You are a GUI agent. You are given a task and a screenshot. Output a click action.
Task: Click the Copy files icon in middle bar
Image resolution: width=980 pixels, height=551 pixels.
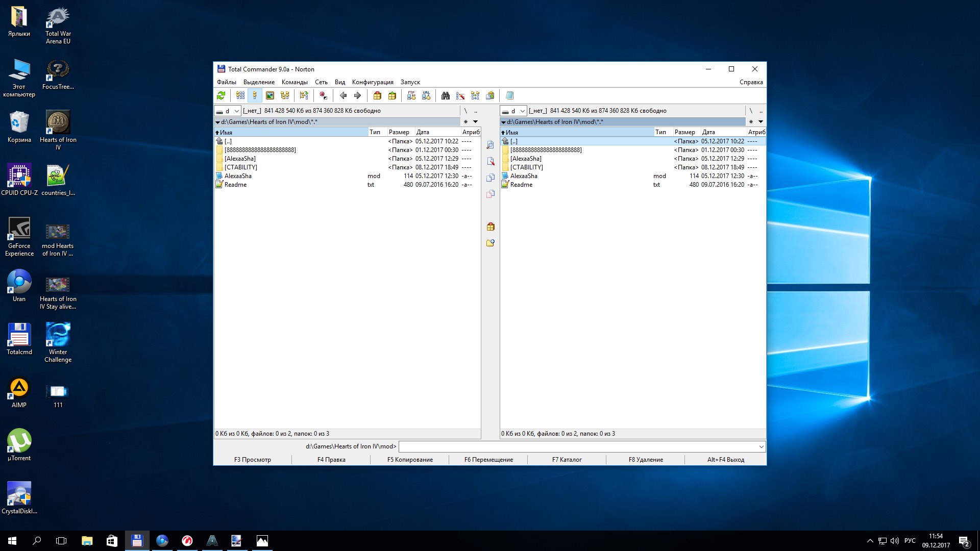(x=490, y=178)
